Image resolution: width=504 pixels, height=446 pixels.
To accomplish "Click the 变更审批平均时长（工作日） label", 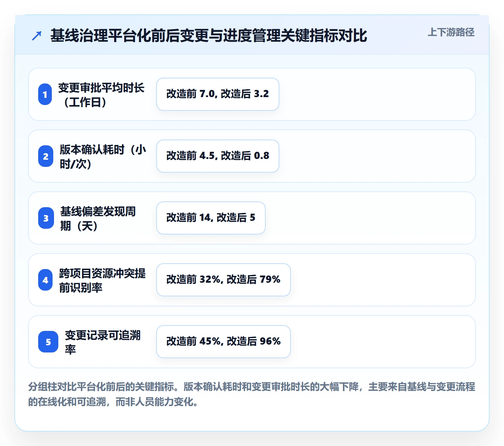I will (x=101, y=95).
